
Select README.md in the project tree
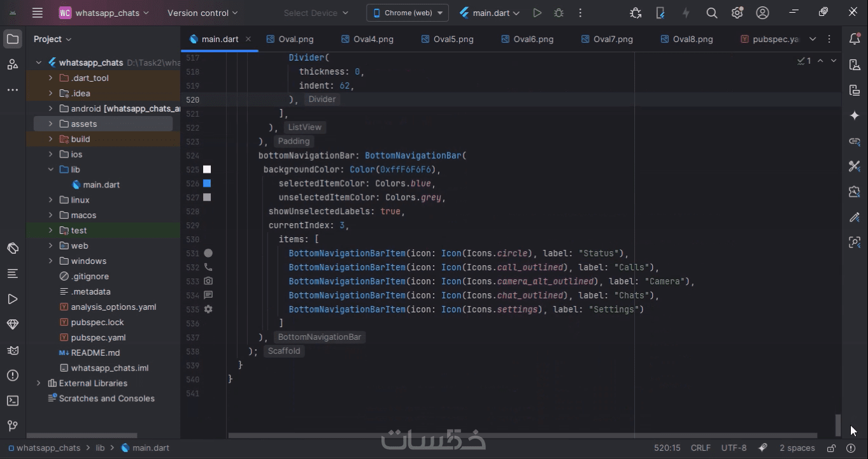click(95, 353)
